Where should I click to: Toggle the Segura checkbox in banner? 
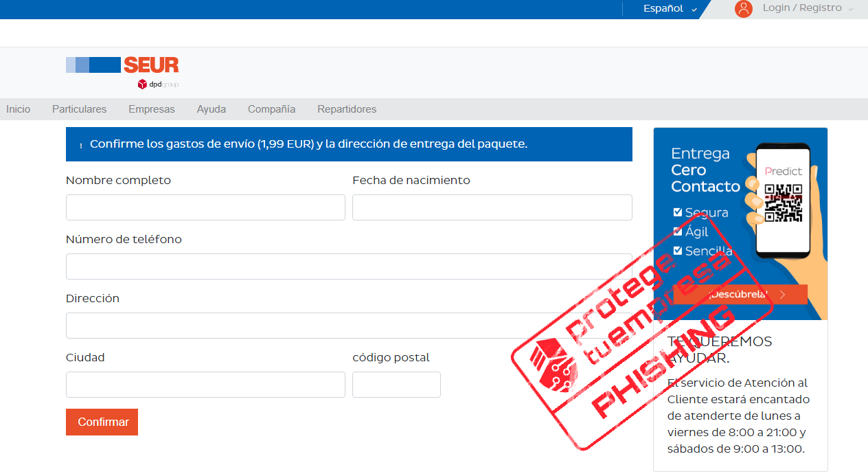coord(678,212)
